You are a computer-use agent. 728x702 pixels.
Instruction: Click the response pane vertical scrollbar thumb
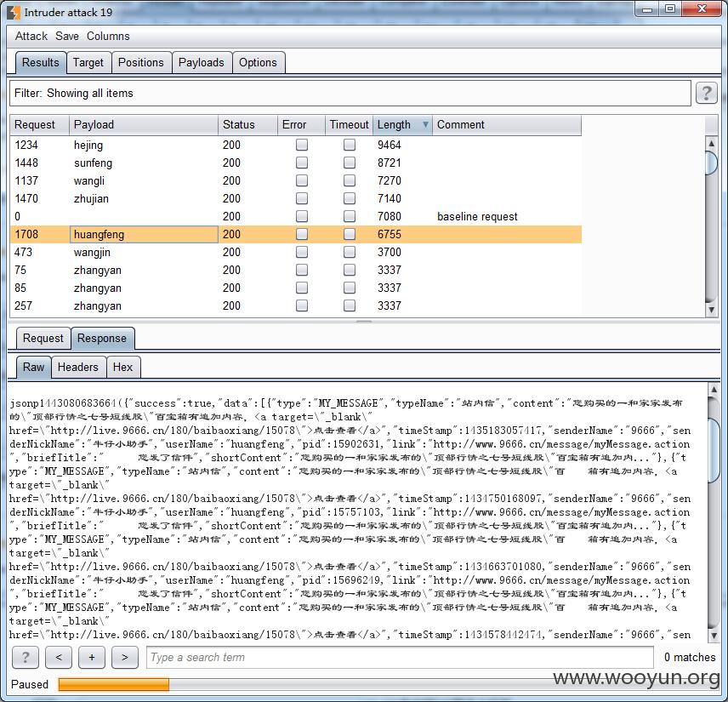(x=714, y=449)
